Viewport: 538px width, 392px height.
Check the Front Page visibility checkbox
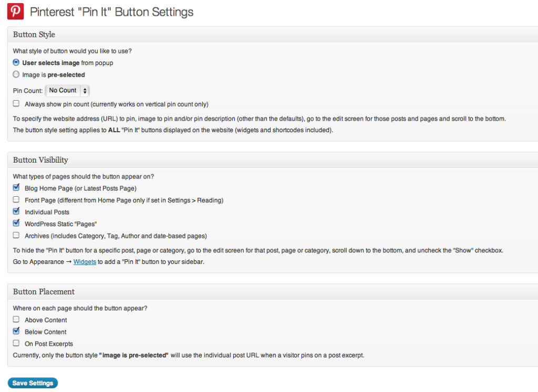[x=16, y=199]
